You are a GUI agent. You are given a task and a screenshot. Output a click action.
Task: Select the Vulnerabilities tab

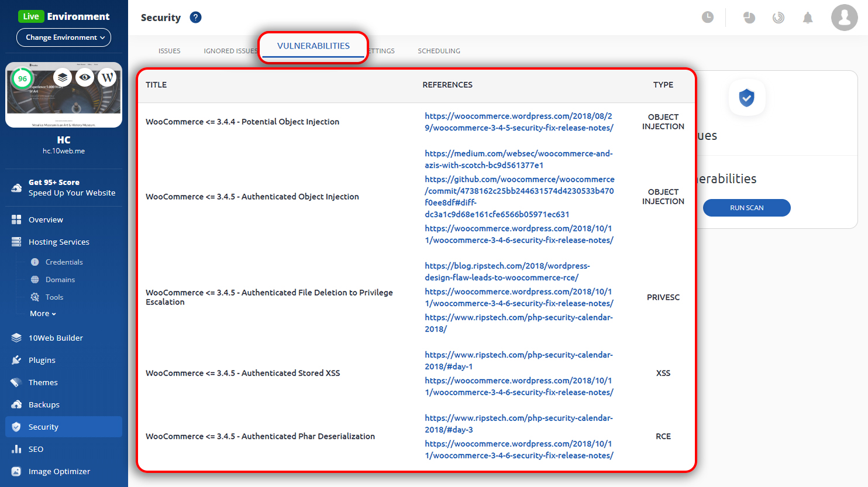coord(314,46)
